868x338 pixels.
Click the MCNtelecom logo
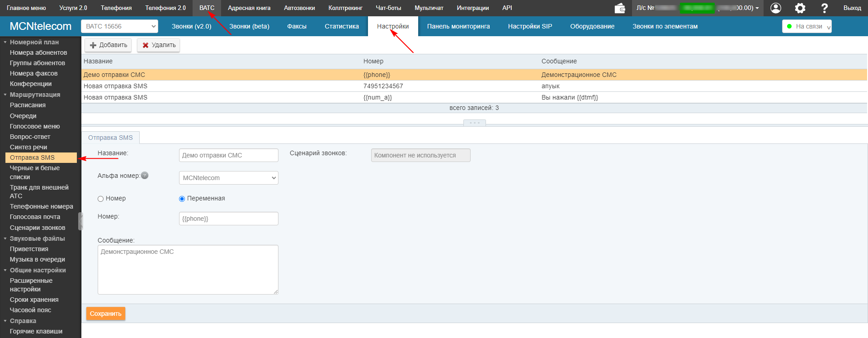coord(41,26)
